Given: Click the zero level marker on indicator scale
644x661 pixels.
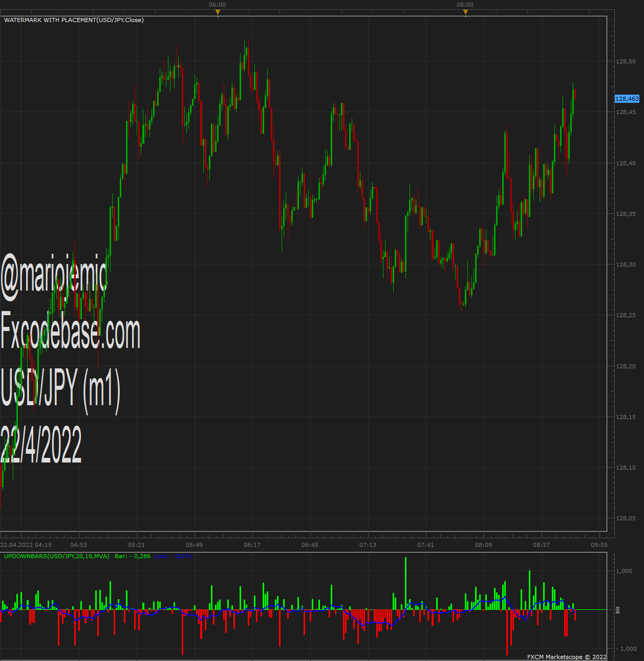Looking at the screenshot, I should pyautogui.click(x=618, y=610).
